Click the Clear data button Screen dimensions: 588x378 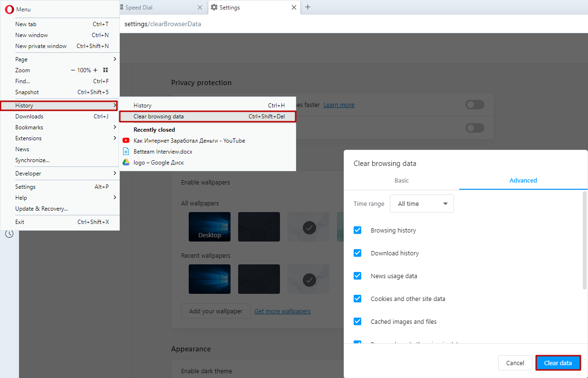558,363
